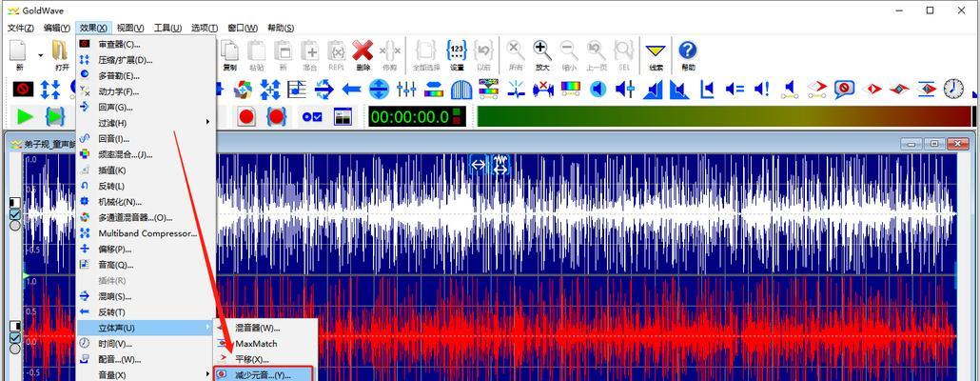Viewport: 980px width, 381px height.
Task: Click the horizontal zoom handle on waveform
Action: coord(479,165)
